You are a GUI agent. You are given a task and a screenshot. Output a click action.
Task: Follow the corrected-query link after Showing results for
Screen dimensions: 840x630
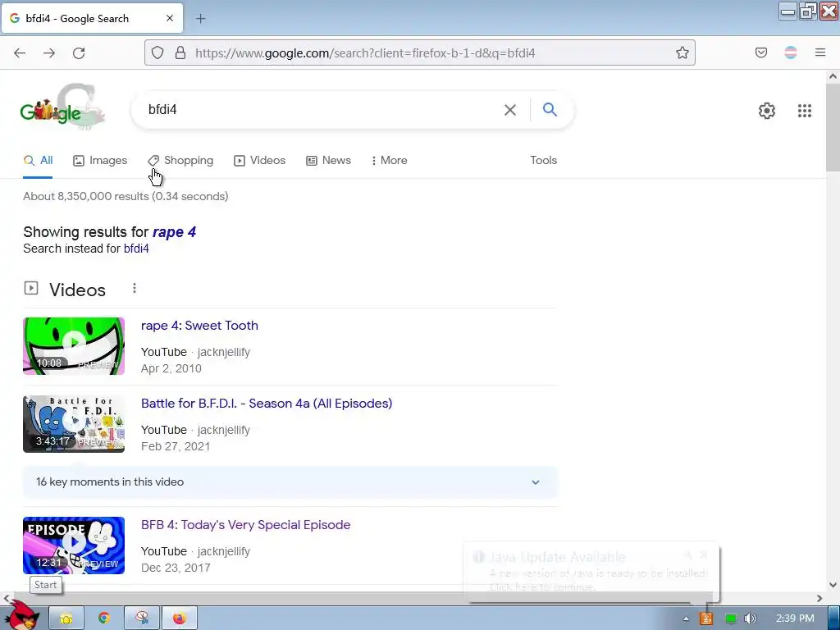click(x=174, y=232)
